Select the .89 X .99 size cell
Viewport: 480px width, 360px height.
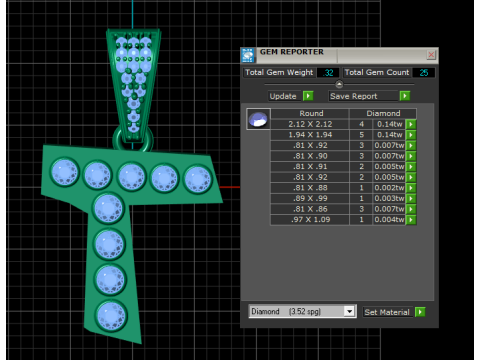coord(310,199)
